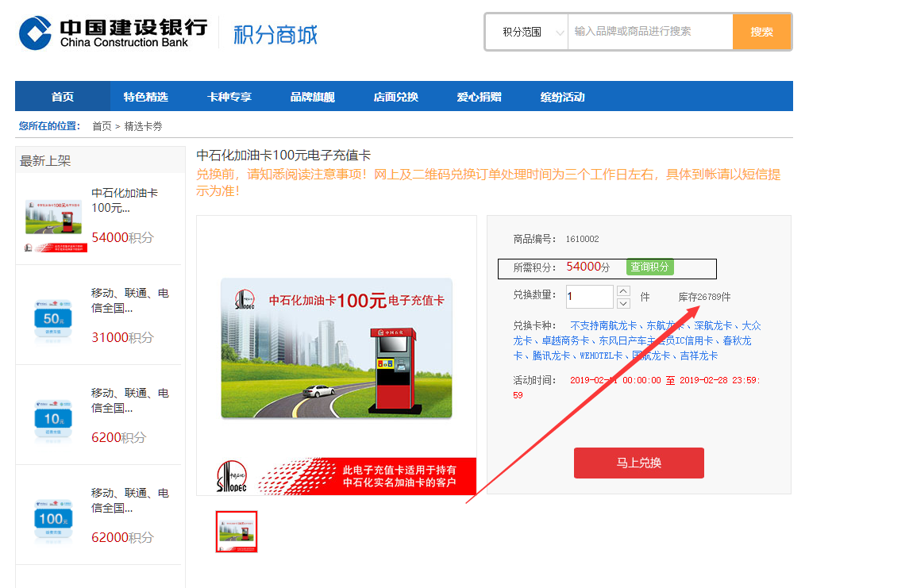Increase exchange quantity with up arrow
Screen dimensions: 913x588
click(x=623, y=290)
